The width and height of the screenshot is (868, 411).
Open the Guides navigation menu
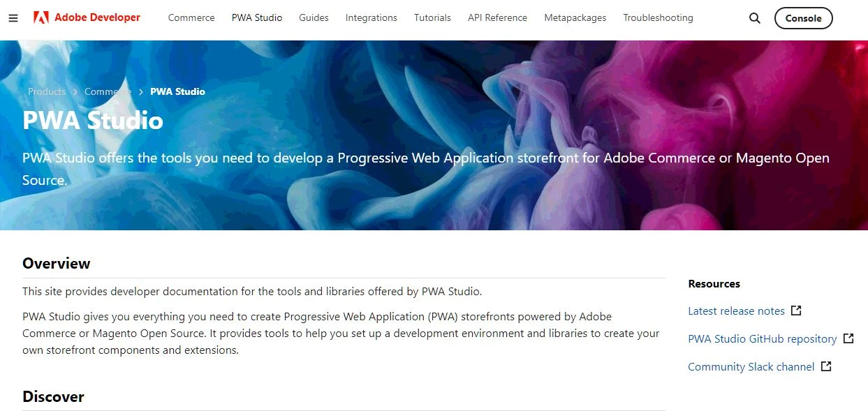click(314, 18)
